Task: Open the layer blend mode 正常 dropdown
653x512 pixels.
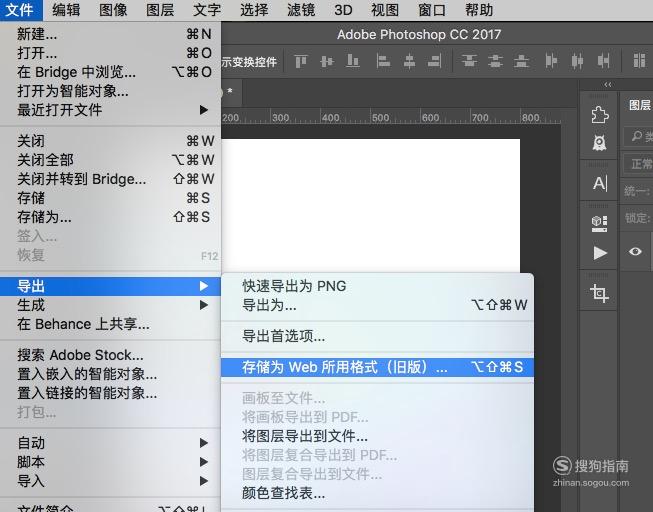Action: pyautogui.click(x=638, y=164)
